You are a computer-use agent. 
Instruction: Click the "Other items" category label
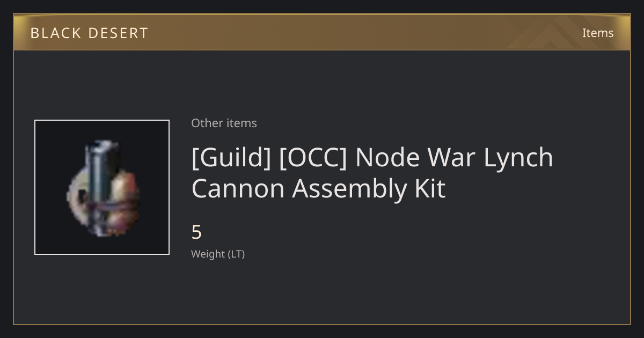(x=224, y=123)
